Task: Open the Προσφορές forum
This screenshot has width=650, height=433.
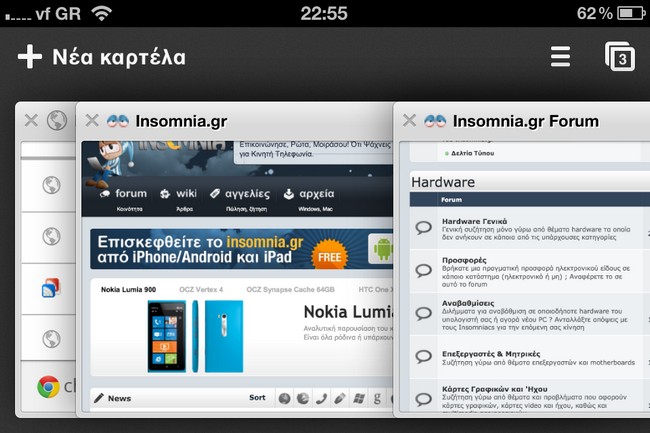Action: tap(464, 260)
